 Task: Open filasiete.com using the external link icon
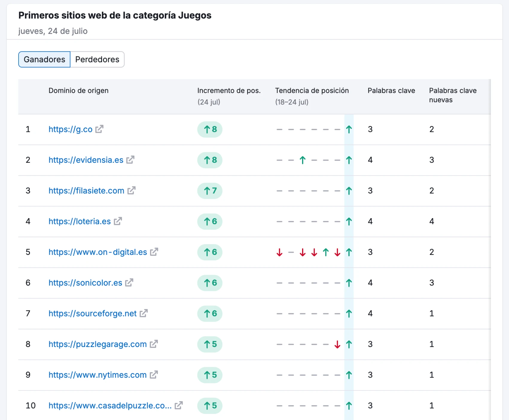(132, 191)
